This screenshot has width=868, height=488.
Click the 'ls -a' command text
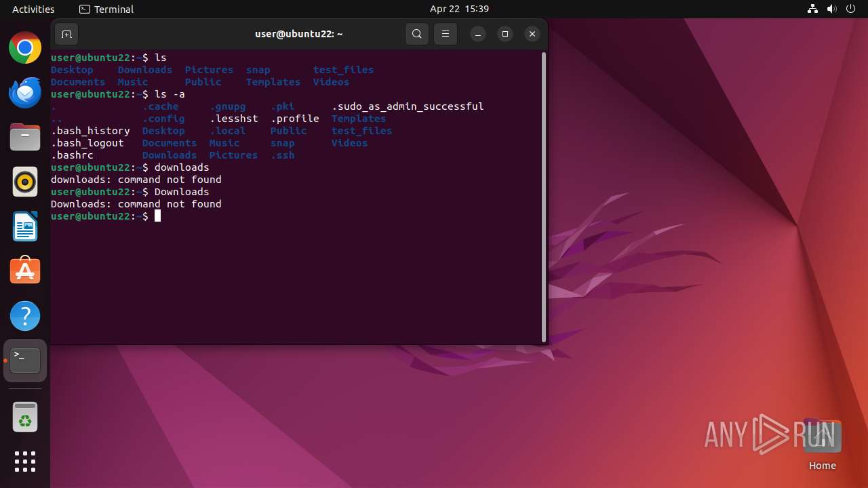(170, 94)
